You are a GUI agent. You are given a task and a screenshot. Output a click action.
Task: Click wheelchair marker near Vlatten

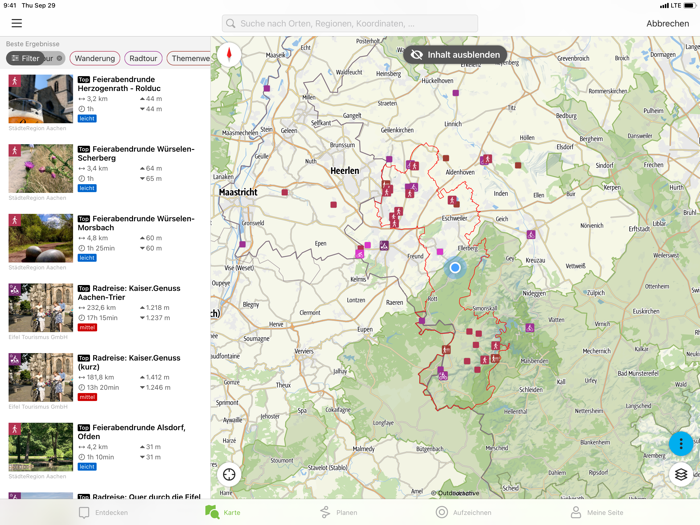pos(529,328)
